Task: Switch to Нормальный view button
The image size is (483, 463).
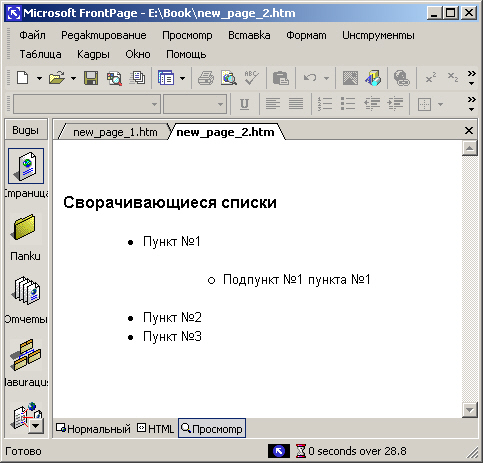Action: 93,429
